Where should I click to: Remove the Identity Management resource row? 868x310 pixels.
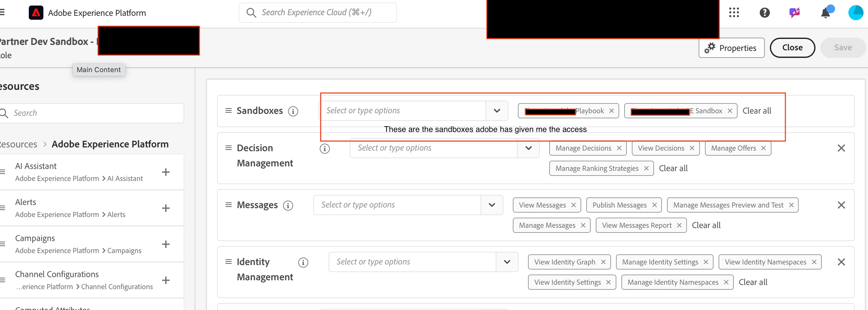[x=841, y=262]
